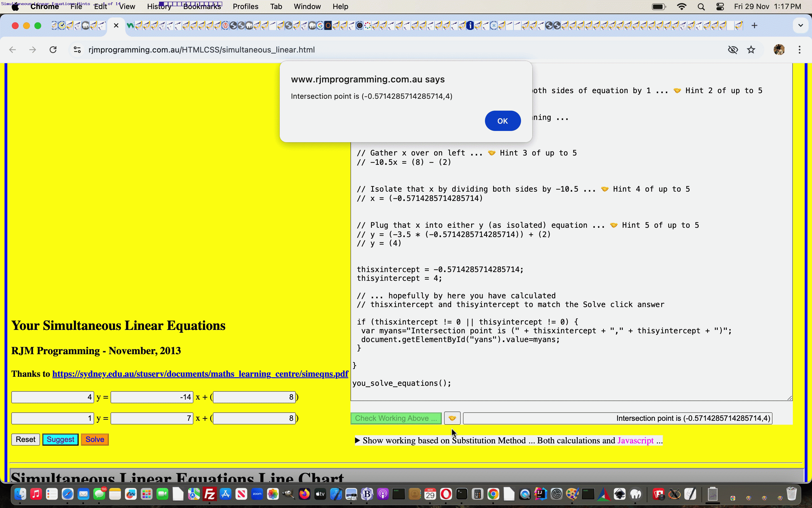Open Calculator from the dock
The width and height of the screenshot is (812, 508).
pyautogui.click(x=477, y=494)
